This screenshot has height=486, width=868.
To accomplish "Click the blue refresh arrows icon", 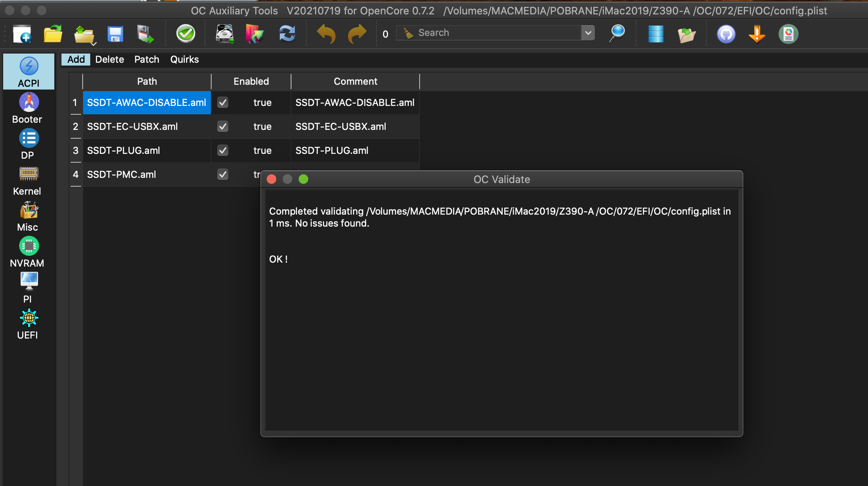I will pos(287,34).
